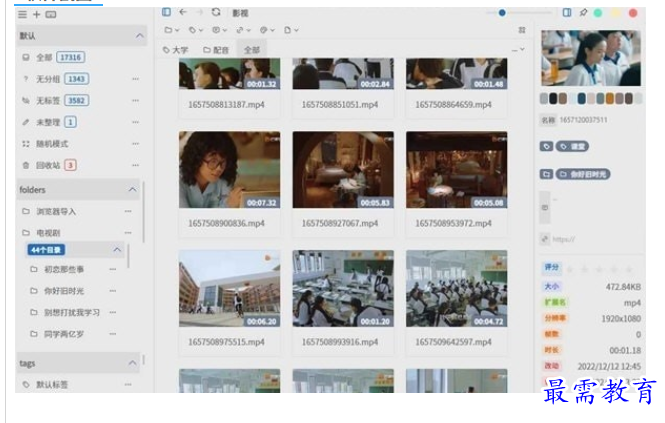Image resolution: width=665 pixels, height=423 pixels.
Task: Click the plus icon to add a new item
Action: (37, 14)
